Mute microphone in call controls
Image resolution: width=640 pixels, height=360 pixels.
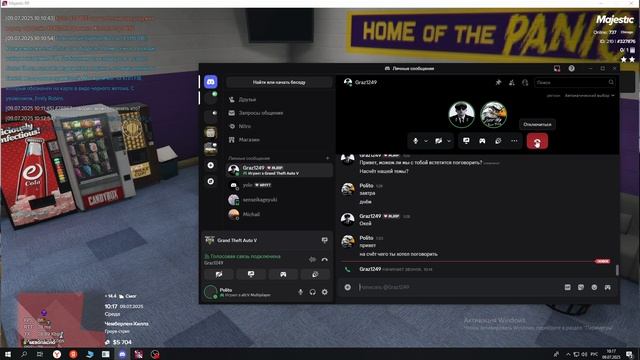pos(416,141)
